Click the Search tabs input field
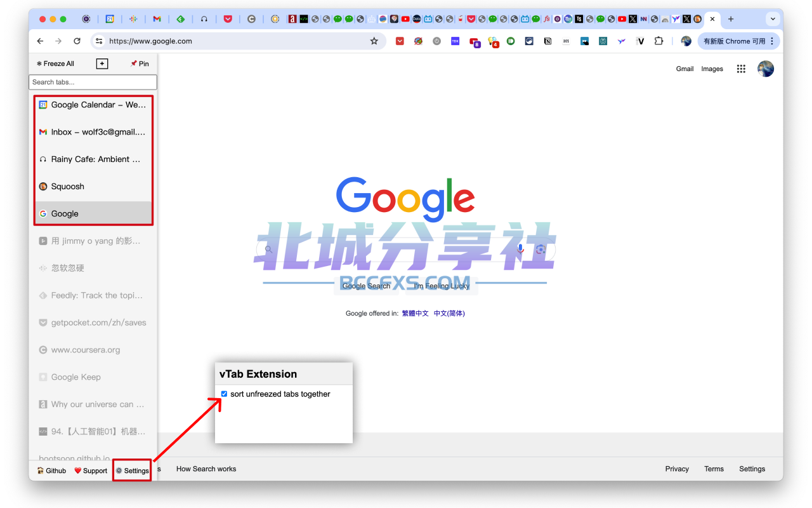Viewport: 812px width, 508px height. 93,82
